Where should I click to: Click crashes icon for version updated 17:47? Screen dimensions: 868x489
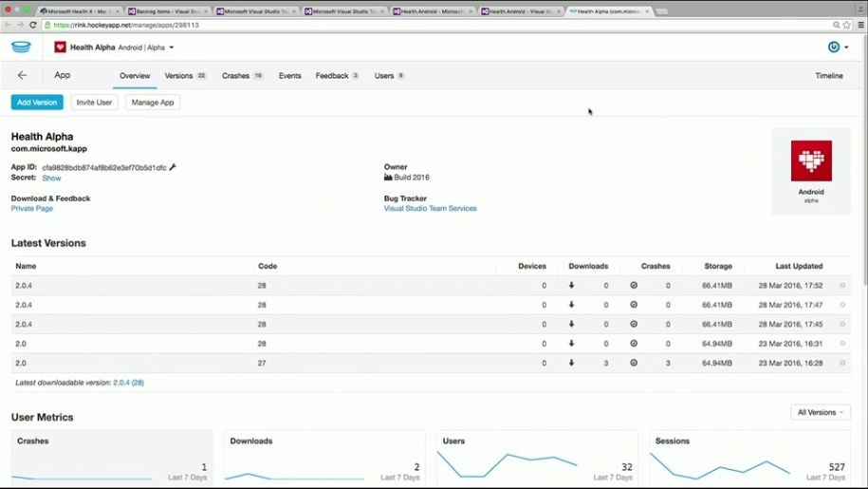[634, 305]
